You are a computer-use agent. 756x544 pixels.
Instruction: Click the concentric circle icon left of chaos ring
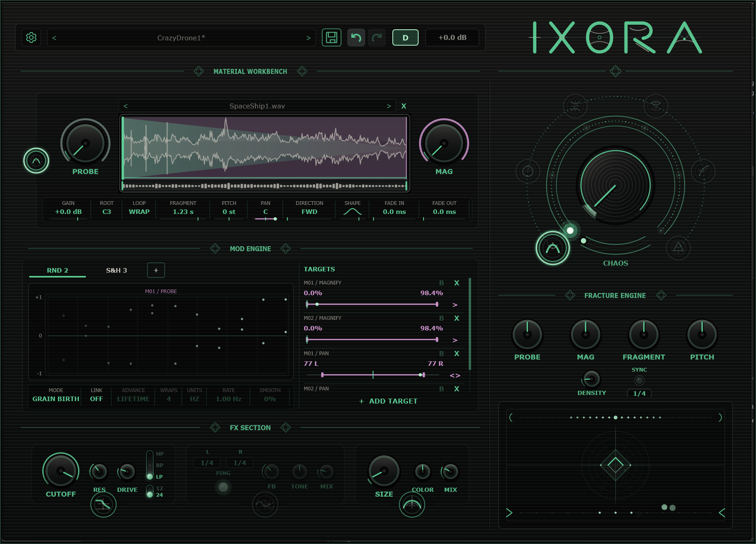pyautogui.click(x=528, y=172)
